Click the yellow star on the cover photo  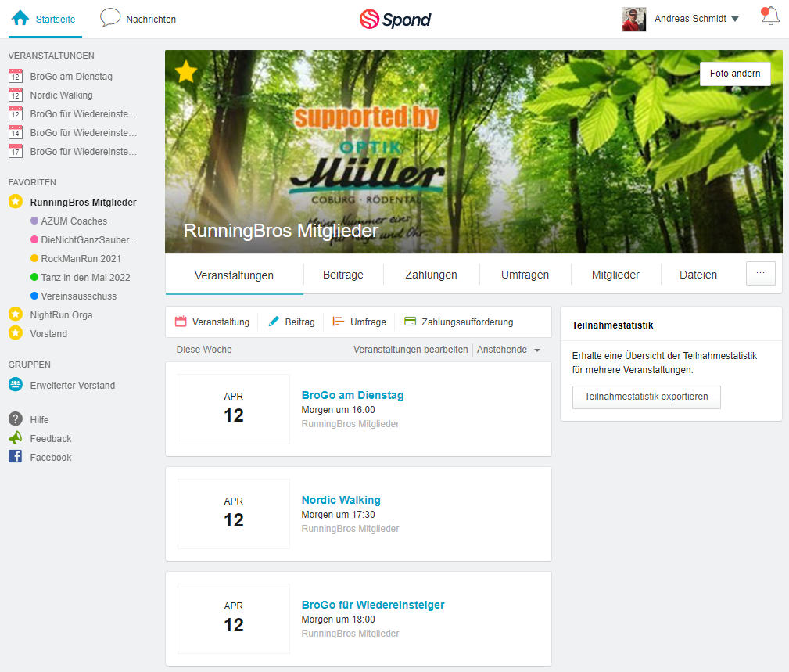point(186,72)
